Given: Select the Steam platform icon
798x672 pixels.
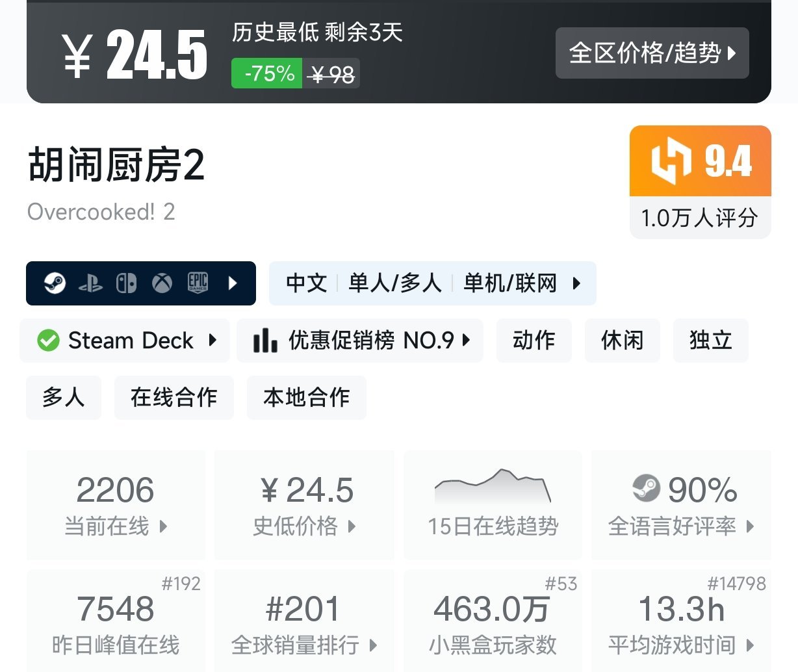Looking at the screenshot, I should point(55,283).
